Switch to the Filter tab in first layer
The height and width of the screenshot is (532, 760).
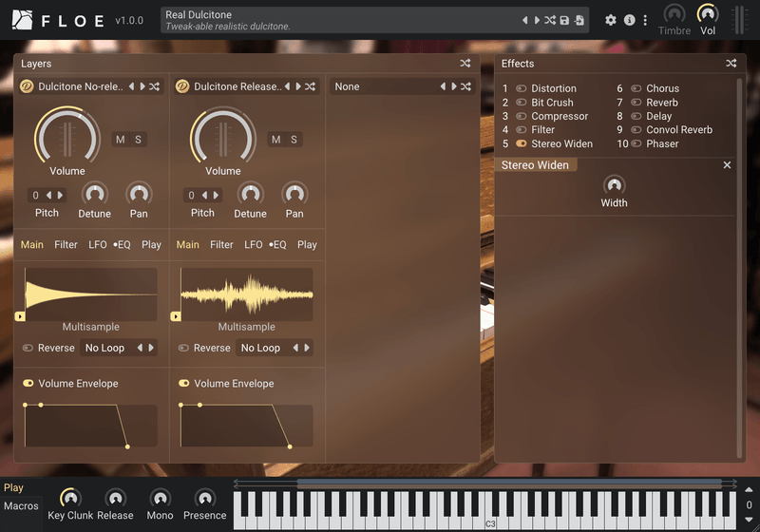click(x=66, y=244)
